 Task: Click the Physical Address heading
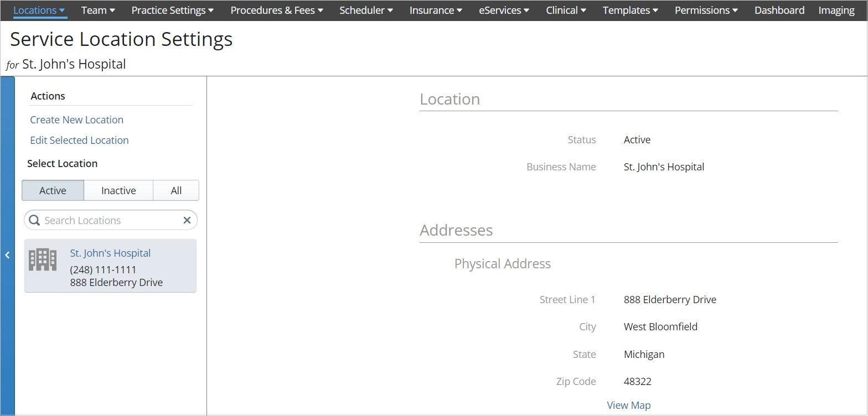tap(503, 264)
